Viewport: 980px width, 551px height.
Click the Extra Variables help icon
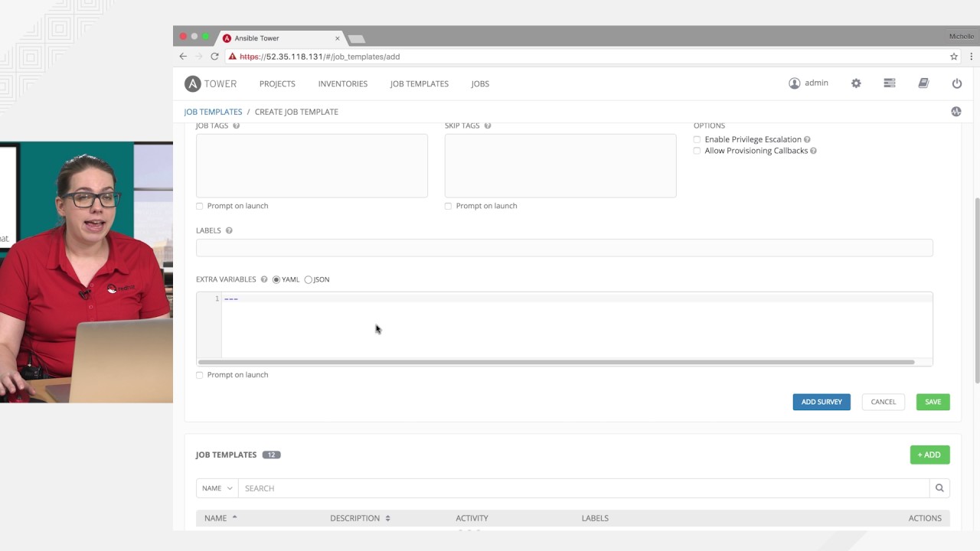pyautogui.click(x=264, y=279)
